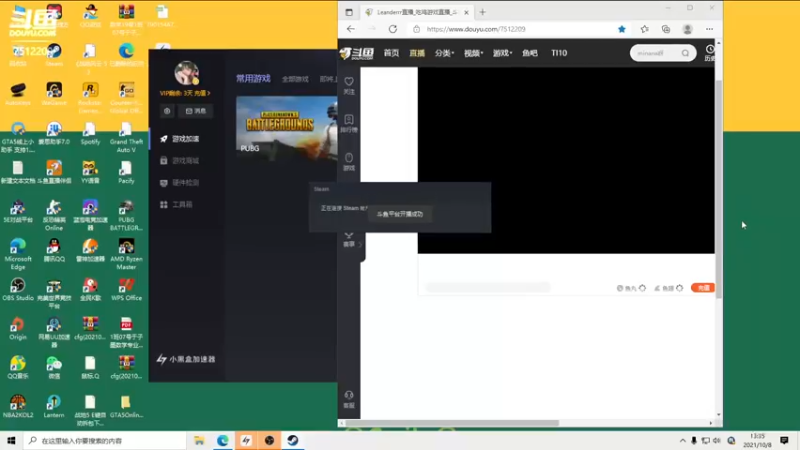800x450 pixels.
Task: Open 全民K歌 desktop shortcut
Action: pyautogui.click(x=90, y=289)
